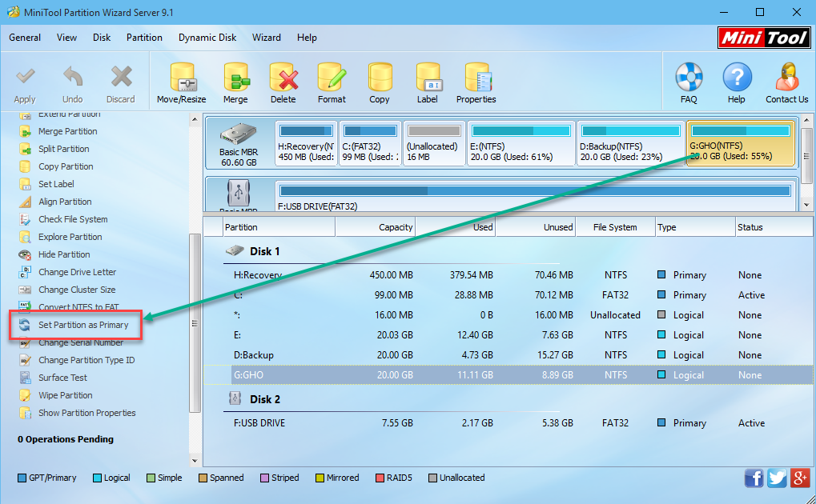Screen dimensions: 816x504
Task: Select C:(FAT32) block in disk map
Action: tap(370, 143)
